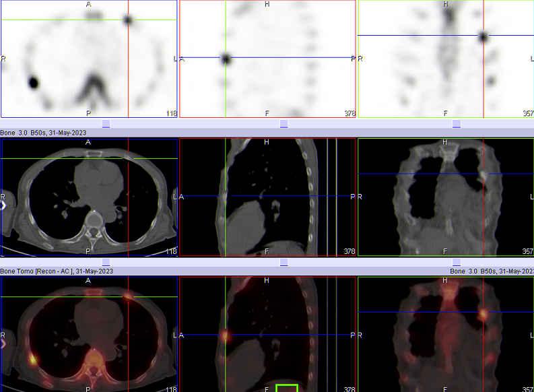Click the crosshair hotspot in coronal SPECT view
This screenshot has height=392, width=534.
coord(483,36)
